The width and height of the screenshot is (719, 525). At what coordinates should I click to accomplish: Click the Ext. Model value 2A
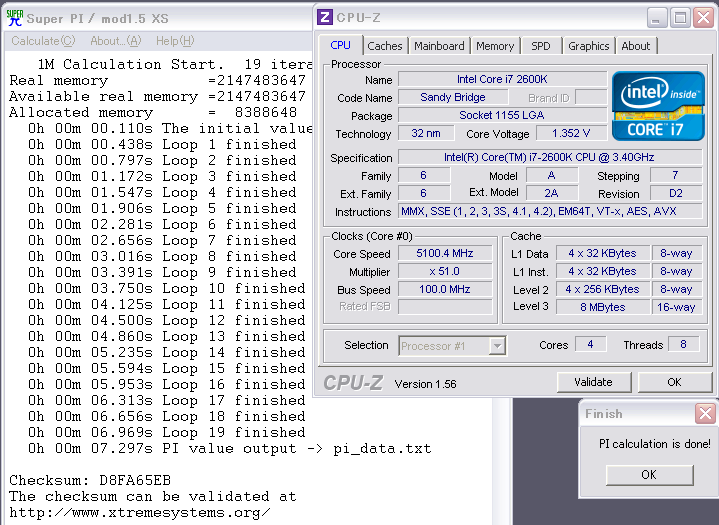(552, 193)
